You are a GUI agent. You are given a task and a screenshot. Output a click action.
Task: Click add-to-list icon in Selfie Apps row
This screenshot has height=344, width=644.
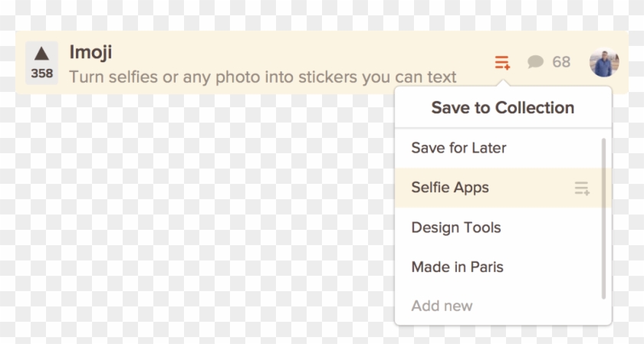pos(582,188)
